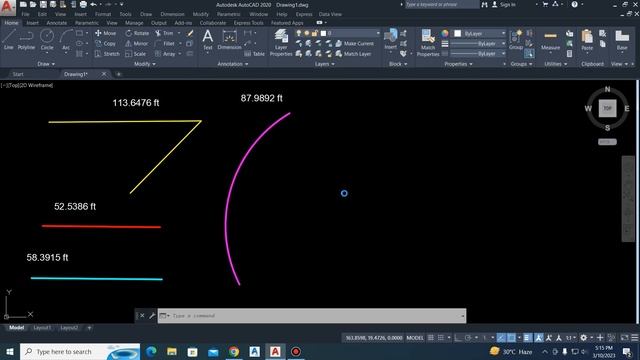Click the Match Properties icon
This screenshot has height=360, width=640.
[x=428, y=42]
